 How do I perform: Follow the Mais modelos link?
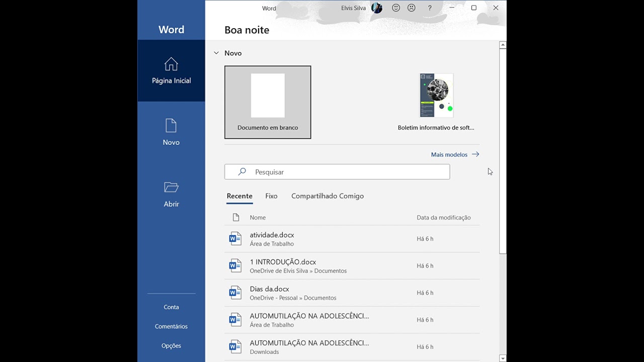[x=455, y=154]
